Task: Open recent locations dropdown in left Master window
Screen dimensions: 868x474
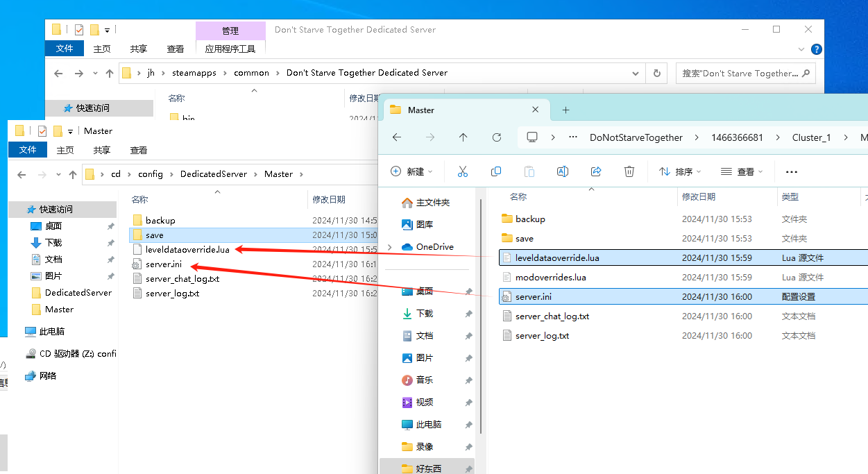Action: 58,175
